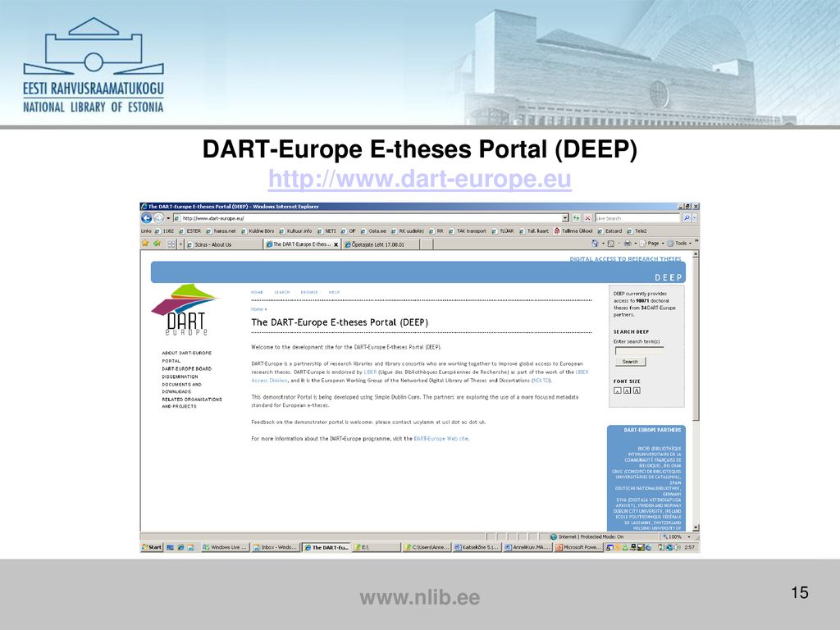Click the Tele2 links bar favorite
840x630 pixels.
coord(637,231)
